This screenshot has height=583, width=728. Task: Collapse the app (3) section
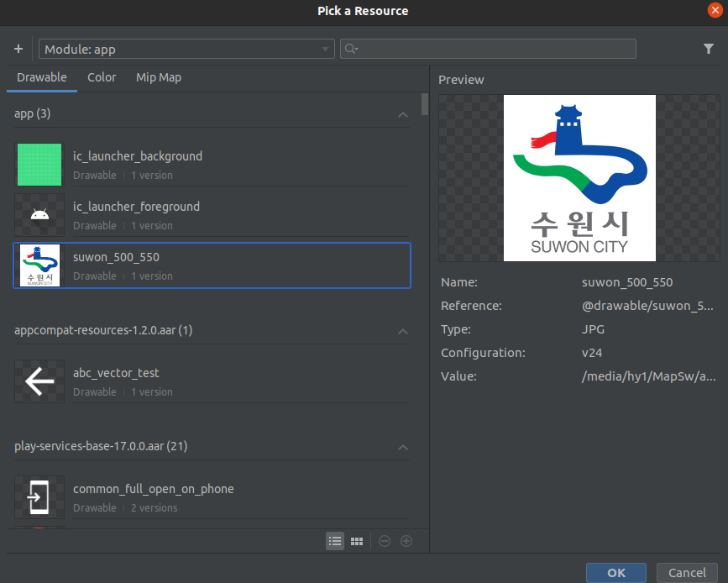(403, 115)
